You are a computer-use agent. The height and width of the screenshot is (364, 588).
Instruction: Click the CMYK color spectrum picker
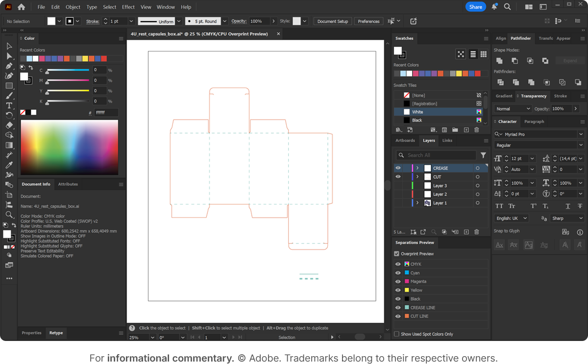69,147
